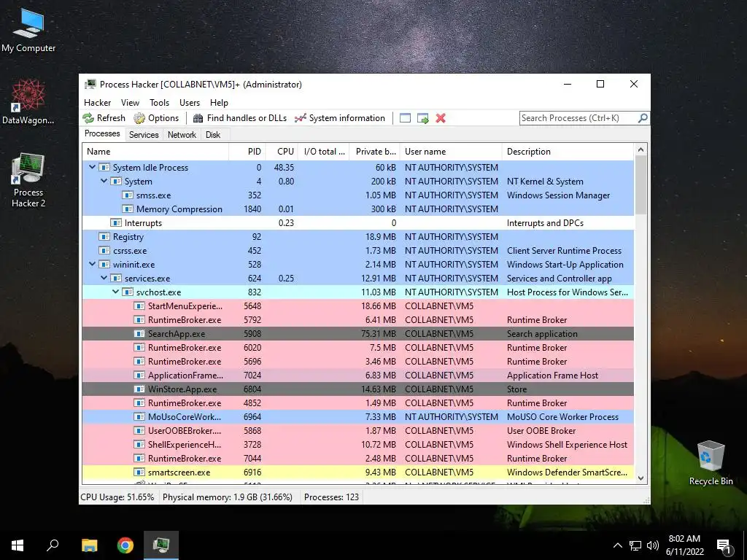Show hidden tray icons chevron
Image resolution: width=747 pixels, height=560 pixels.
click(617, 545)
